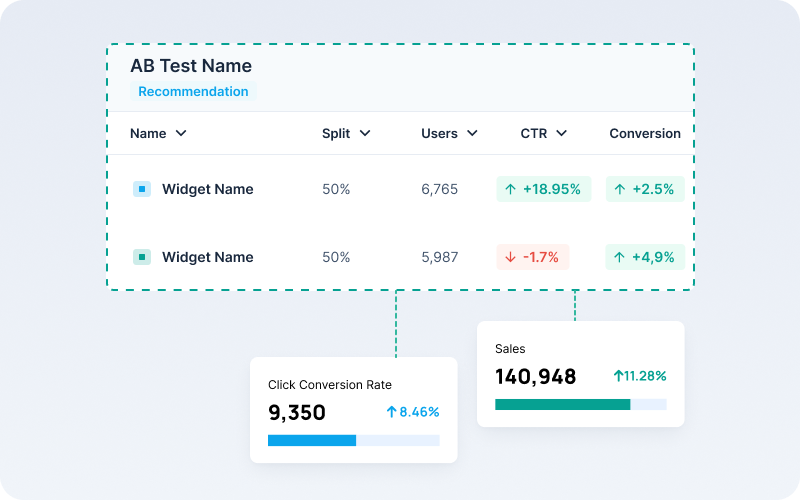Open the second Widget Name row
Image resolution: width=800 pixels, height=500 pixels.
[x=207, y=257]
